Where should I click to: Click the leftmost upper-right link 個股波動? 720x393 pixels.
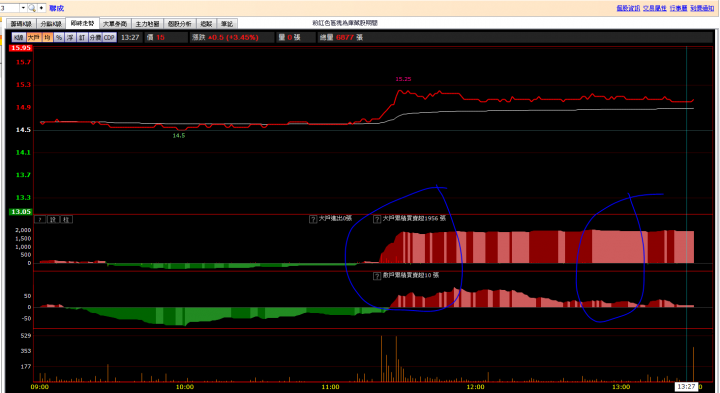coord(628,8)
